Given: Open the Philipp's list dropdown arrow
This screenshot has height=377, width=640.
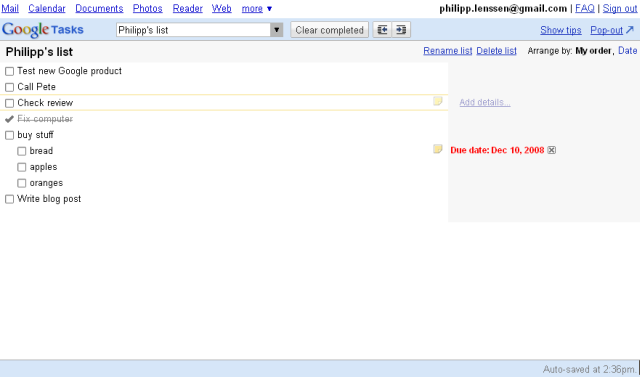Looking at the screenshot, I should tap(276, 30).
